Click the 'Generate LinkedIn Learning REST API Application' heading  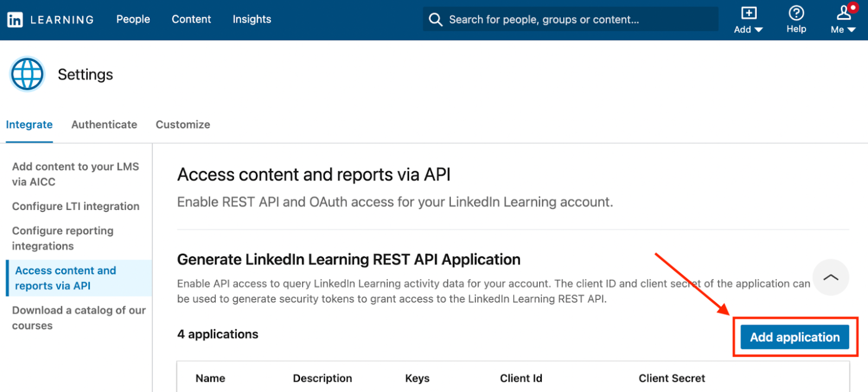(349, 260)
